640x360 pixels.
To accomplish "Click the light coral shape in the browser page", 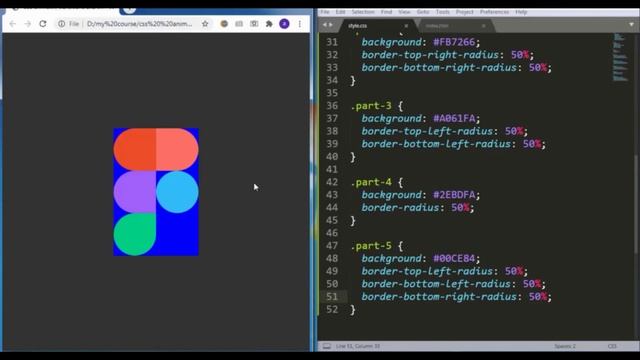I will click(x=177, y=149).
